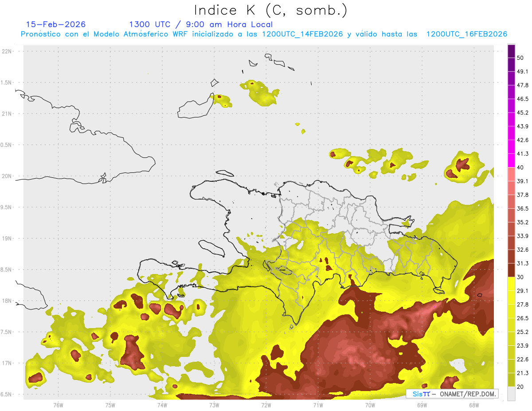532x411 pixels.
Task: Click the color bar label "50"
Action: (520, 58)
